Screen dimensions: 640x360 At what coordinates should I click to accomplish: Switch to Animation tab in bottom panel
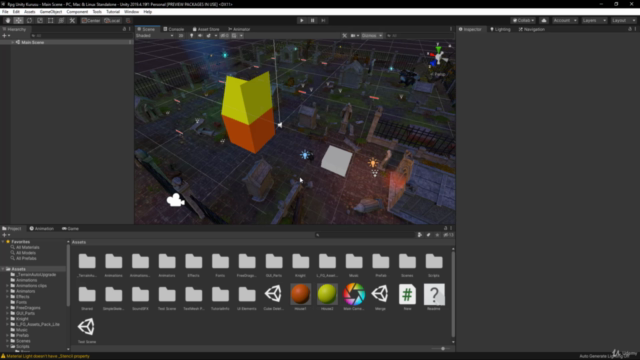point(42,229)
